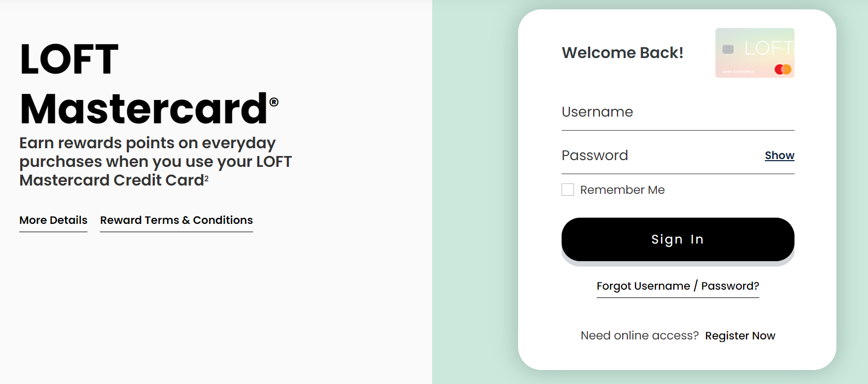Image resolution: width=868 pixels, height=384 pixels.
Task: Click Register Now for online access
Action: coord(740,336)
